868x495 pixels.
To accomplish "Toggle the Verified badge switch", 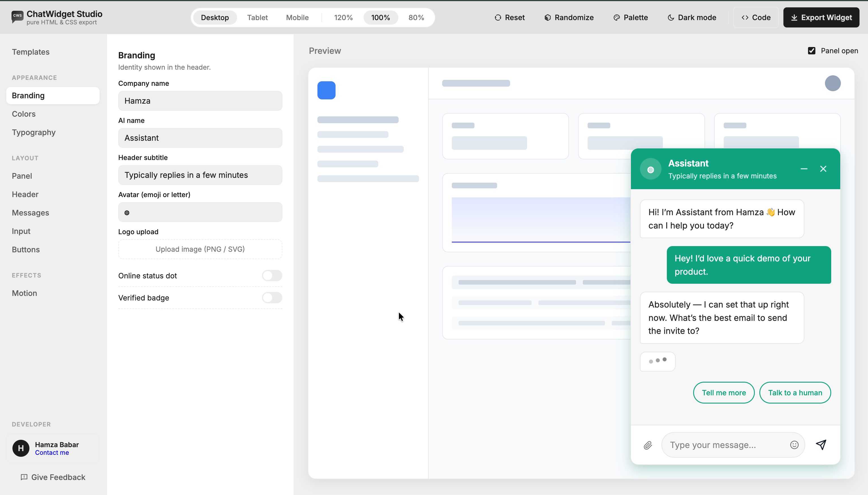I will click(272, 298).
